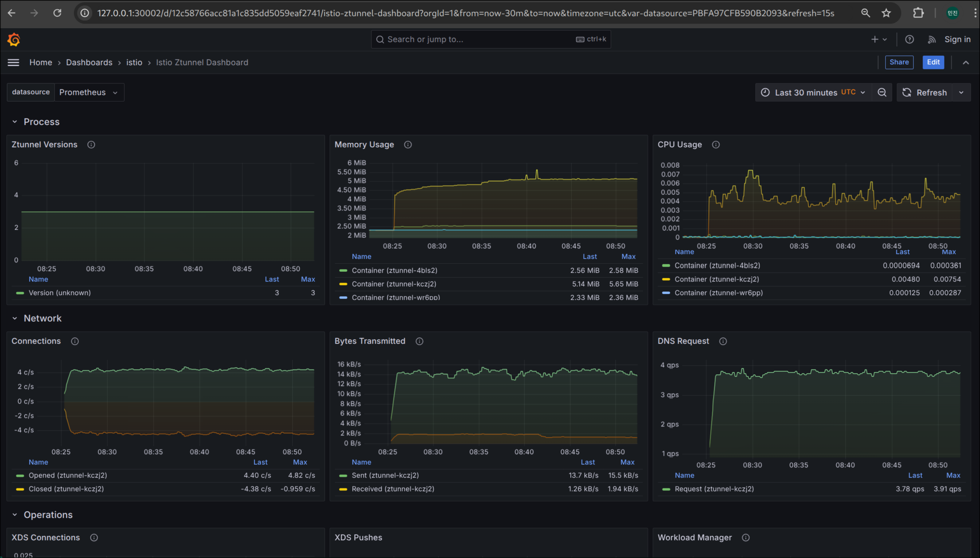Image resolution: width=980 pixels, height=558 pixels.
Task: Reload the page in the browser
Action: click(57, 13)
